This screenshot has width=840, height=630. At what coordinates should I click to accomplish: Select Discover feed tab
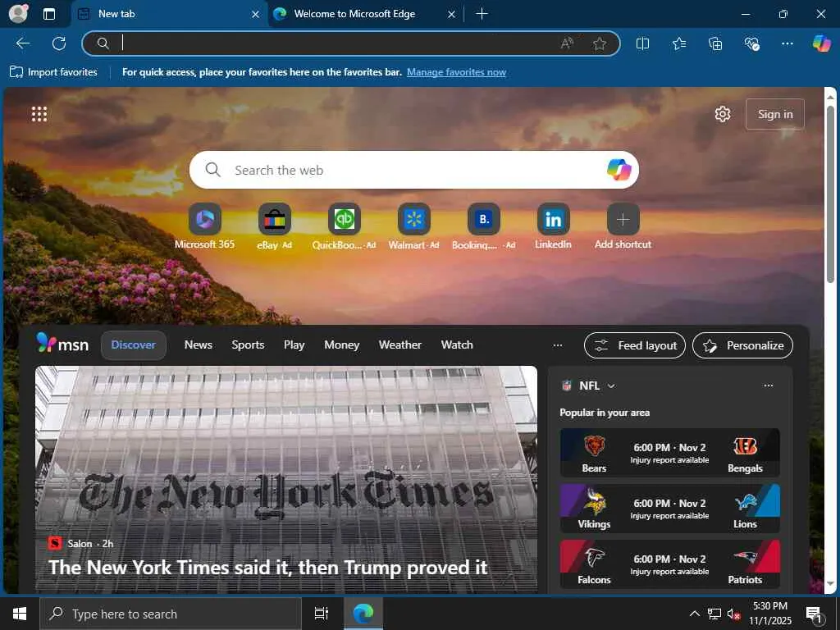tap(134, 345)
